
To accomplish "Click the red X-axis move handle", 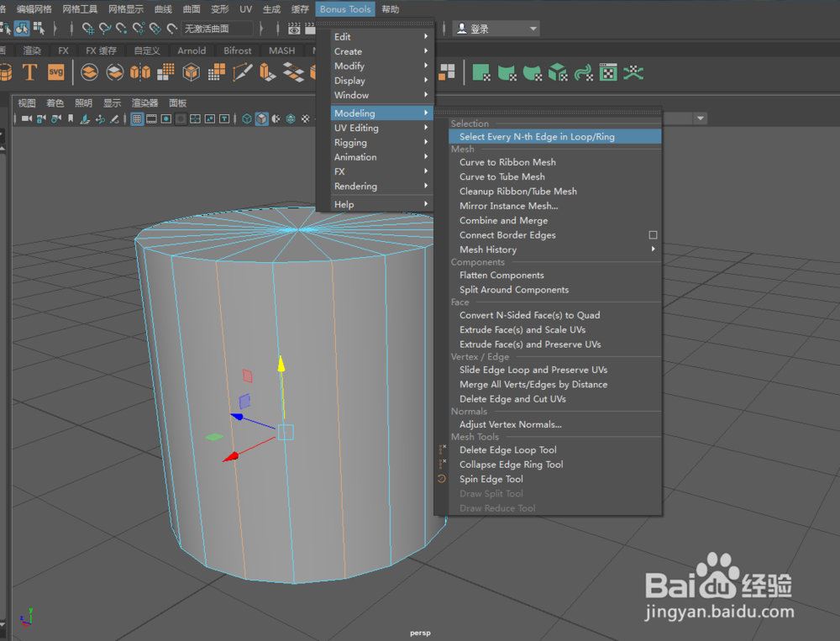I will click(231, 457).
